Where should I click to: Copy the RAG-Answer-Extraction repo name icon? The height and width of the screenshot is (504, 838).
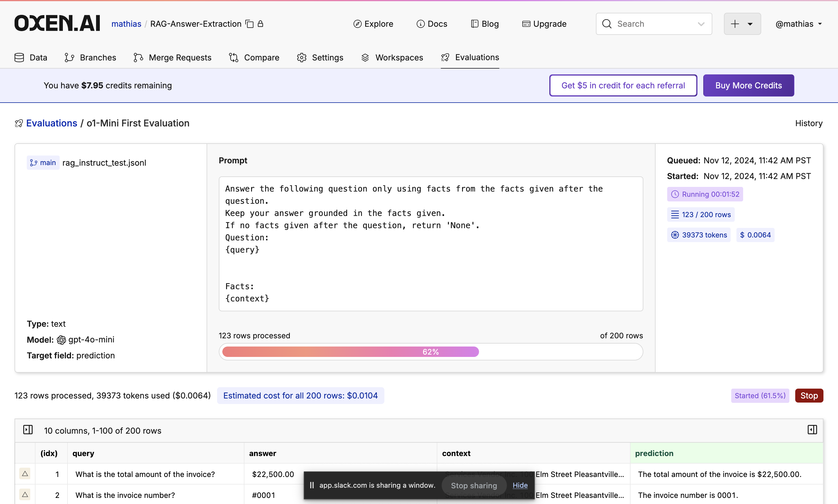[x=249, y=24]
